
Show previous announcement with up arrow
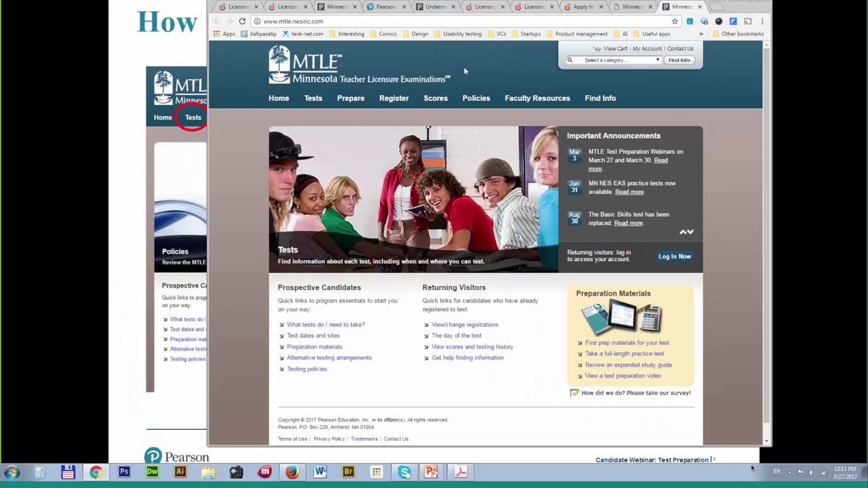[683, 232]
